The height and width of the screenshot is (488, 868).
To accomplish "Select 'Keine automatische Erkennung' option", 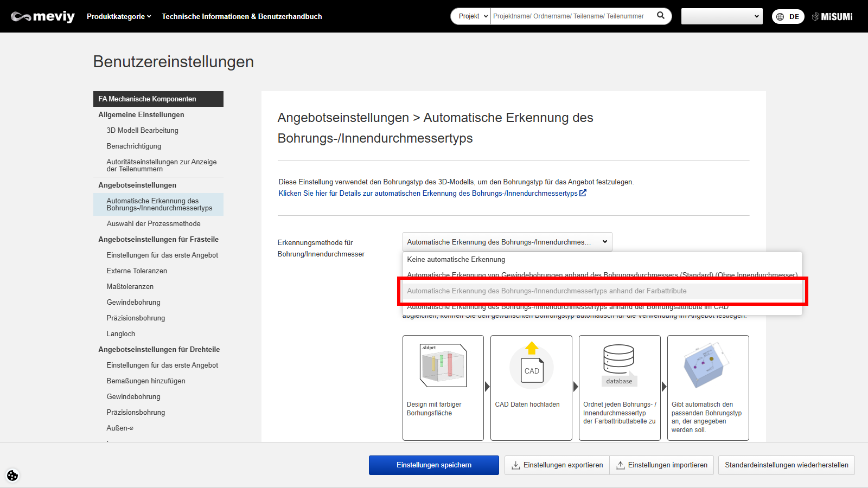I will [x=456, y=260].
